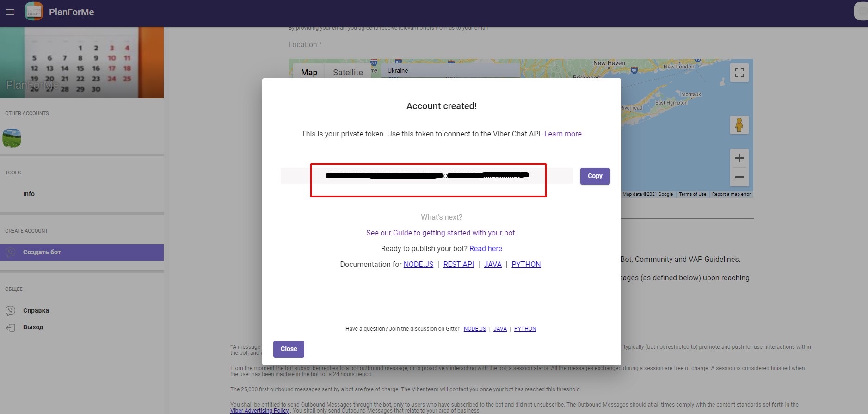Open the Viber Advertising Policy link
This screenshot has width=868, height=414.
259,411
